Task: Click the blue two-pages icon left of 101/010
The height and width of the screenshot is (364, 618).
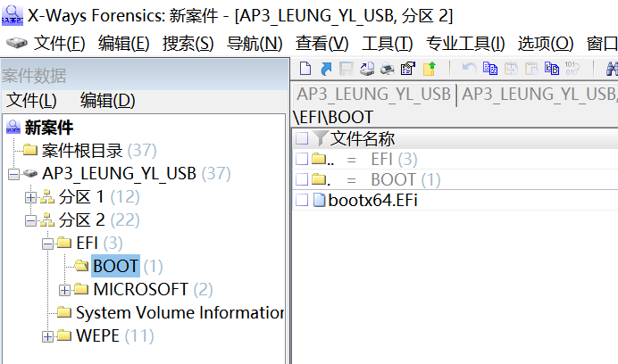Action: pos(552,69)
